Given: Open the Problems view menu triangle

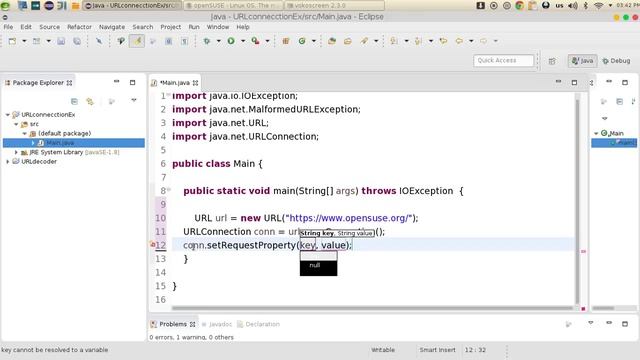Looking at the screenshot, I should click(591, 323).
